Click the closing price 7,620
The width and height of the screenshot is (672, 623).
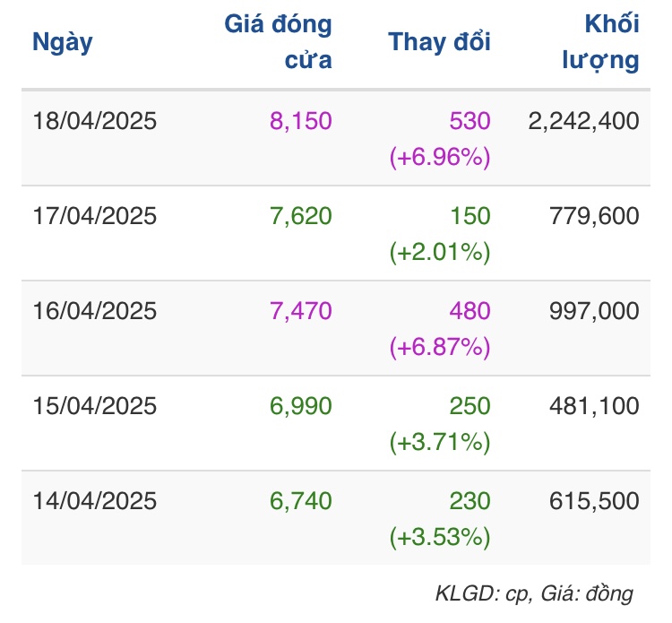(x=301, y=216)
